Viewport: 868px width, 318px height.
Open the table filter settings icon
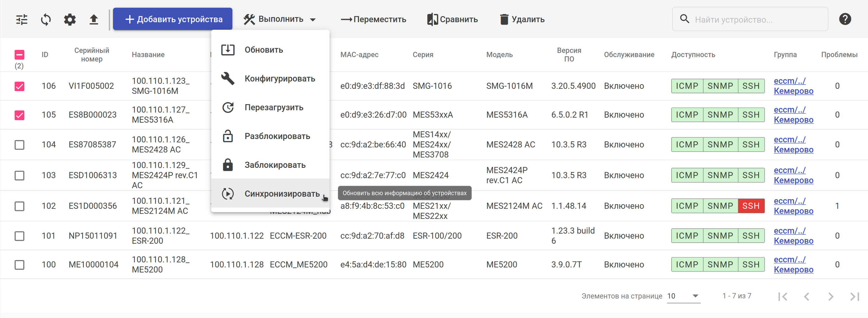[x=22, y=20]
